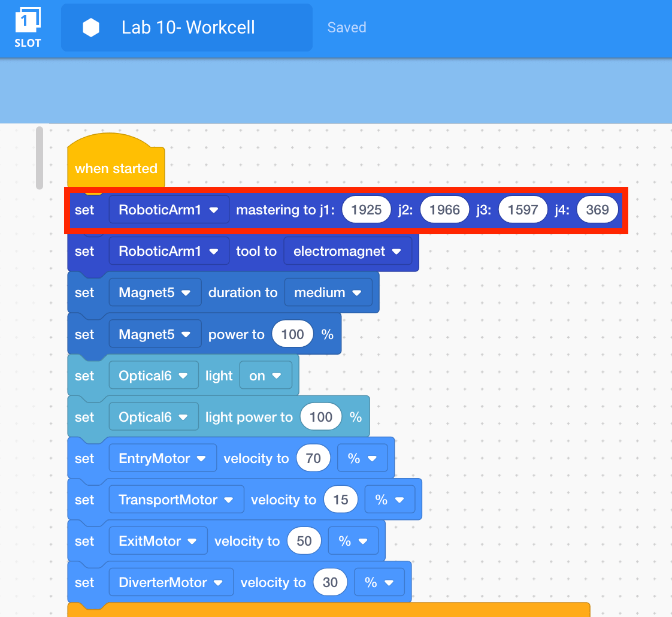Click the j1 value field 1925

366,210
